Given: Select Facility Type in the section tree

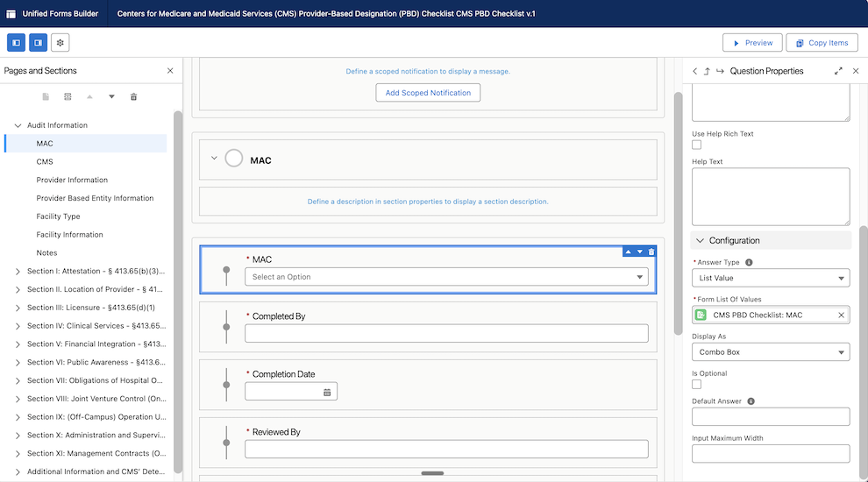Looking at the screenshot, I should pyautogui.click(x=58, y=216).
